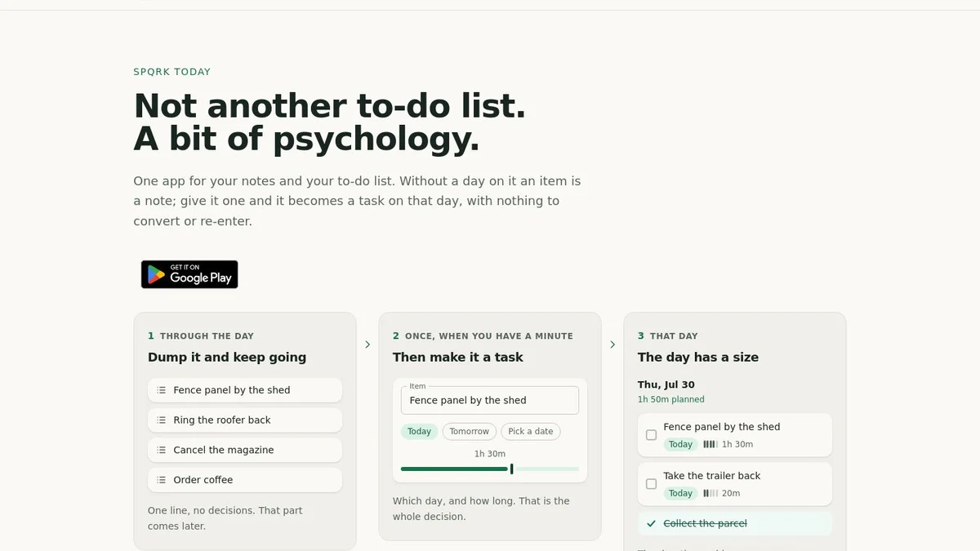Image resolution: width=980 pixels, height=551 pixels.
Task: Click the list icon beside Cancel the magazine
Action: click(x=162, y=450)
